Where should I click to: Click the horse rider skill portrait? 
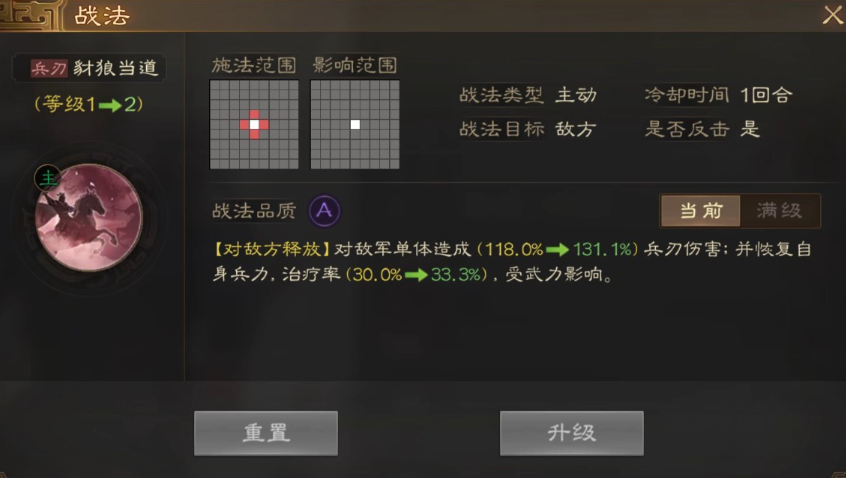click(89, 217)
